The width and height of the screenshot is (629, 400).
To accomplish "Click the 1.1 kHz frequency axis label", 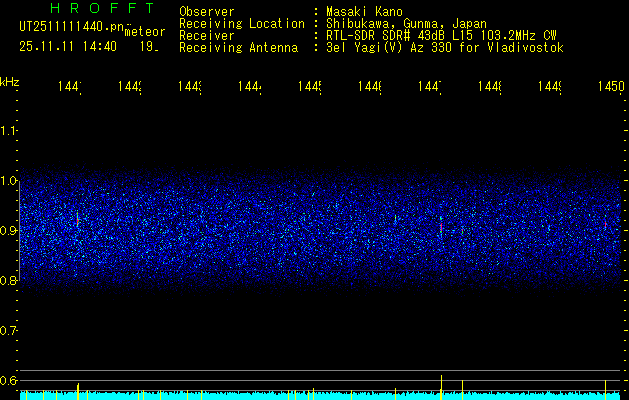I will [8, 131].
